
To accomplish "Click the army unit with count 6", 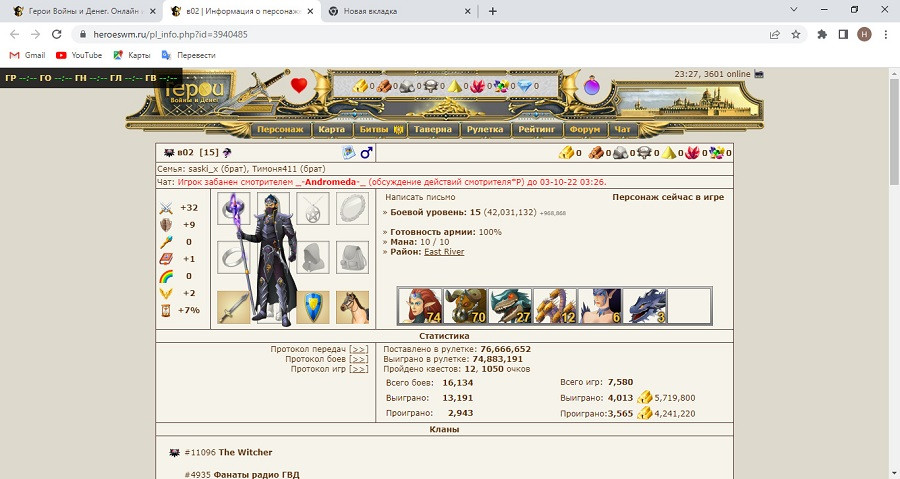I will point(599,306).
